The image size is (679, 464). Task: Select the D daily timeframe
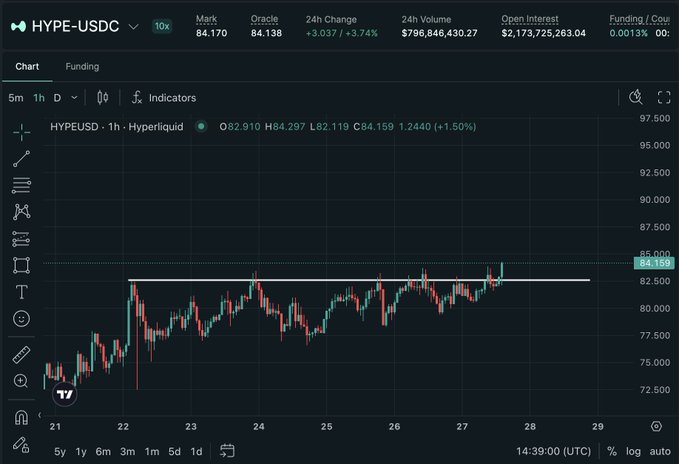[x=57, y=98]
